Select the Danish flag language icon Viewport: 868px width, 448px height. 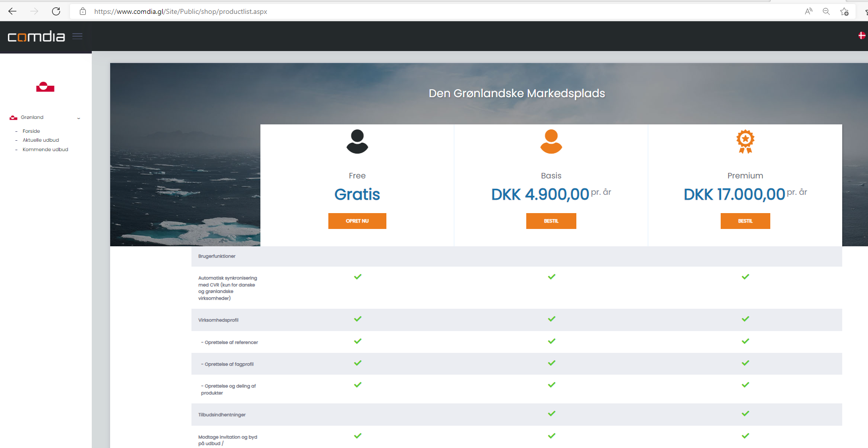862,36
